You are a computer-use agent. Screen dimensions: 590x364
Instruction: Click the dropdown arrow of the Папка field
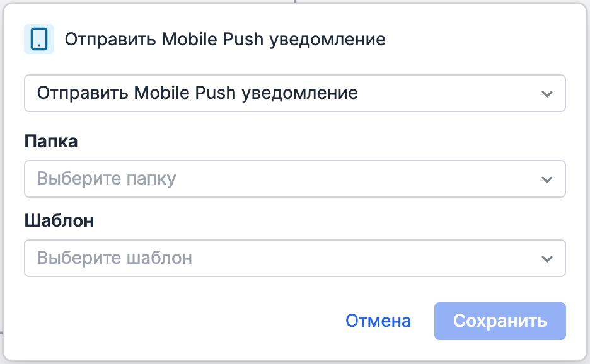click(x=548, y=179)
